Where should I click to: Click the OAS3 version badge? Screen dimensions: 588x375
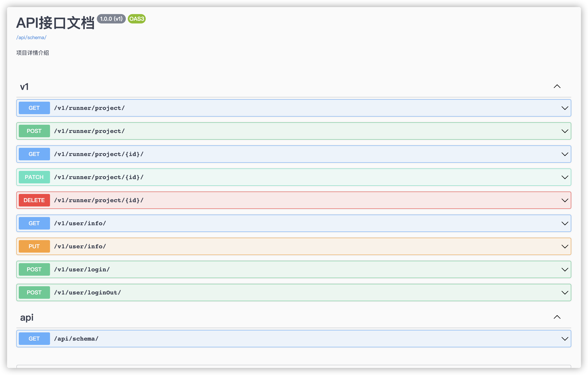tap(137, 19)
